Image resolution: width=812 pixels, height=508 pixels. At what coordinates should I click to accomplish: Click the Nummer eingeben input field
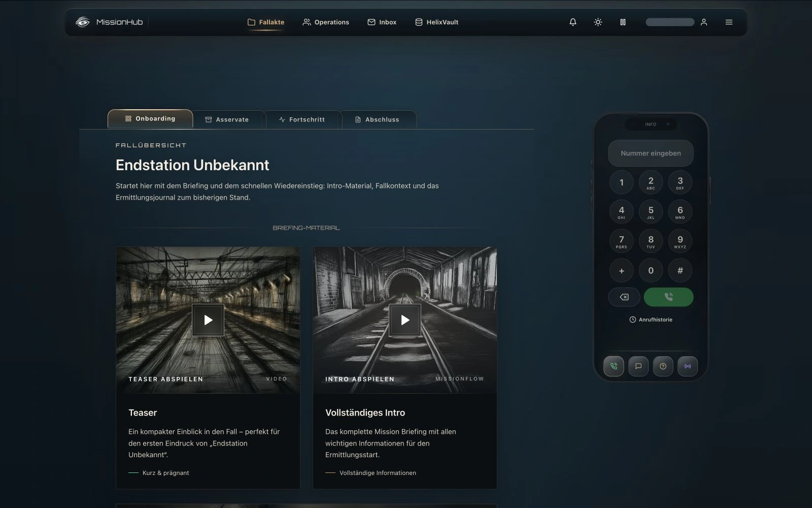tap(651, 153)
